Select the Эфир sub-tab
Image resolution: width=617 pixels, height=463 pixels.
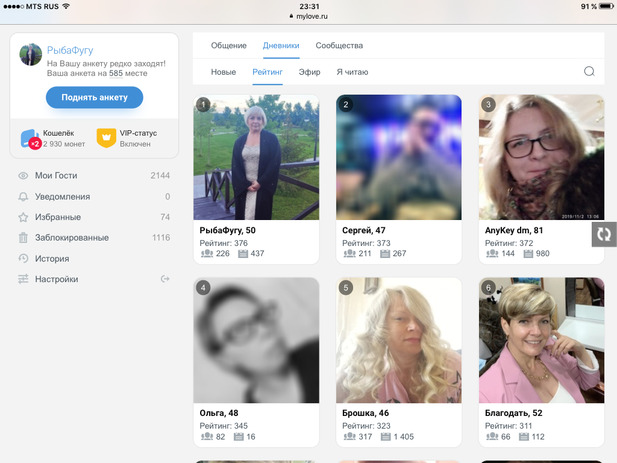tap(309, 72)
